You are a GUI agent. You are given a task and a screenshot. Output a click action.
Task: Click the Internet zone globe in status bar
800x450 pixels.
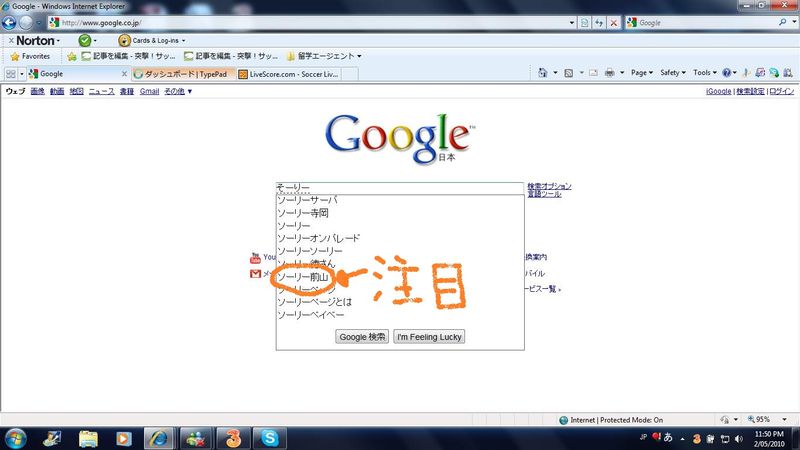pos(563,420)
